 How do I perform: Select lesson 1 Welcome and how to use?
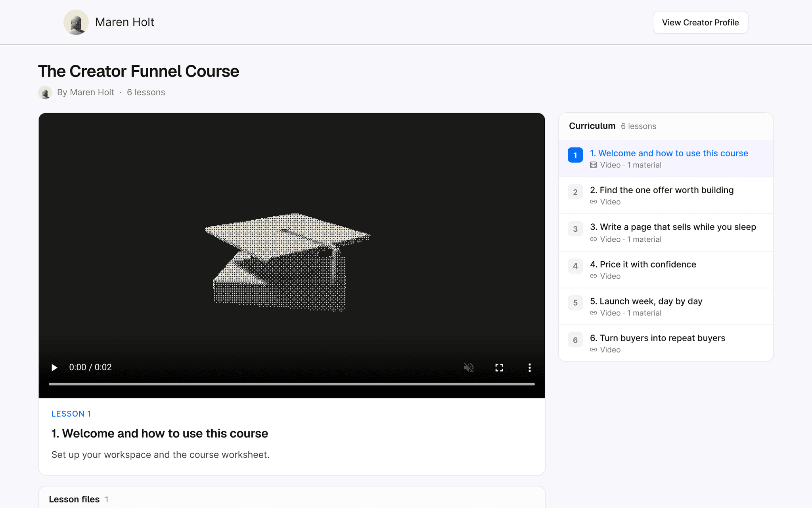(666, 158)
